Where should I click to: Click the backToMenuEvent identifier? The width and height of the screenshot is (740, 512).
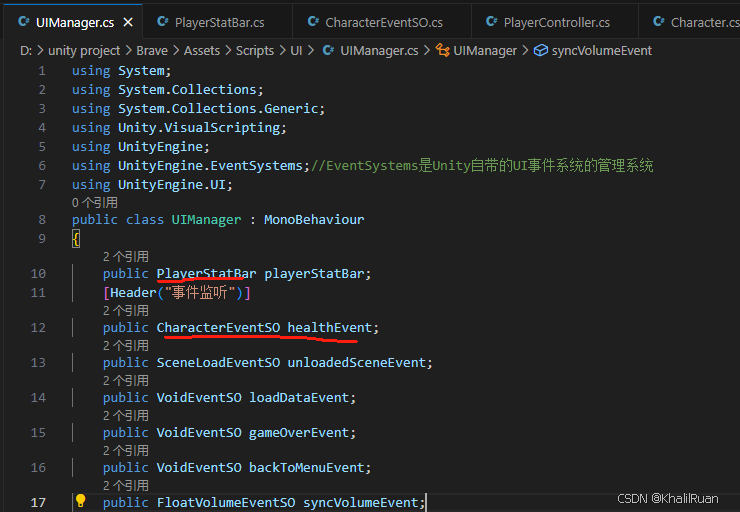(307, 467)
